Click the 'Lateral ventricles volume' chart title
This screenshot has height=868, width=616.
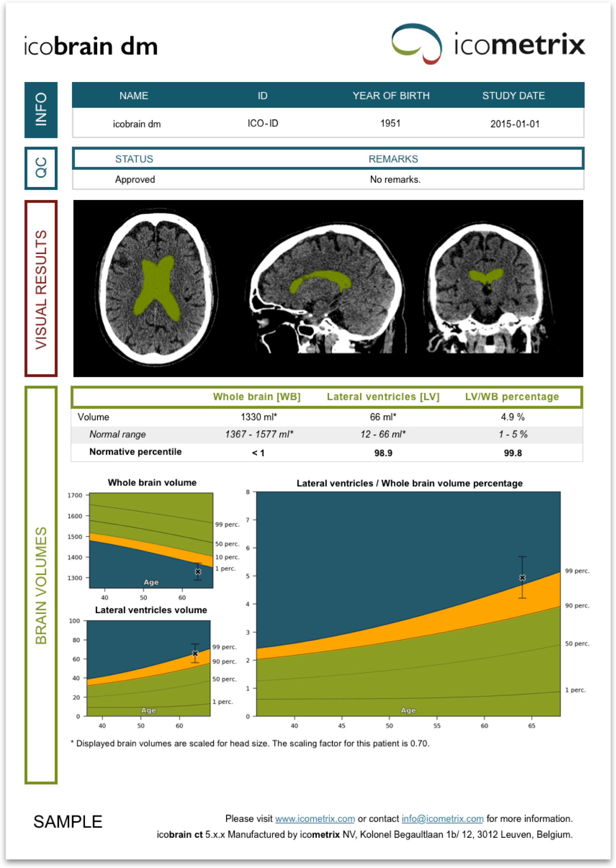pyautogui.click(x=151, y=610)
